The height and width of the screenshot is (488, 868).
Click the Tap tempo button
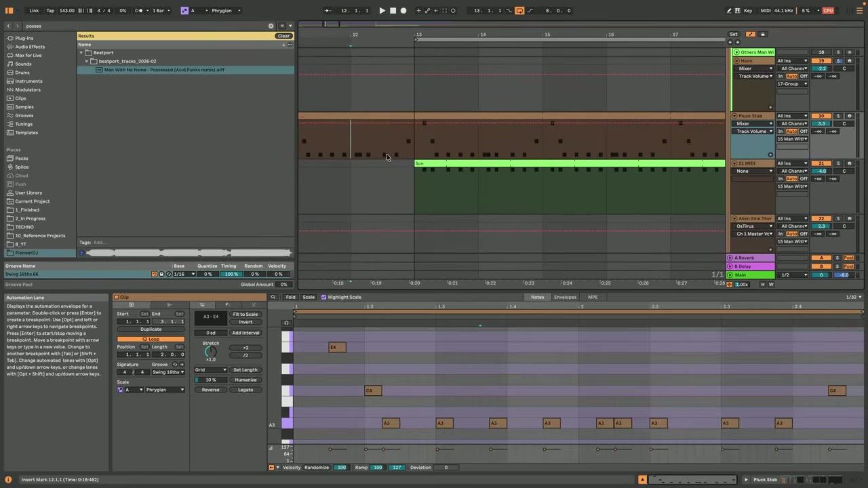click(x=50, y=10)
